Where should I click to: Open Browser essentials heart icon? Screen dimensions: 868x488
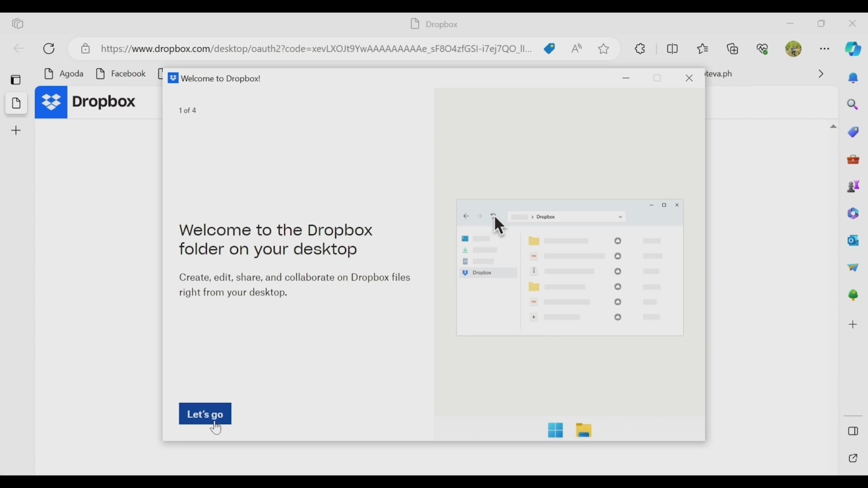click(762, 48)
